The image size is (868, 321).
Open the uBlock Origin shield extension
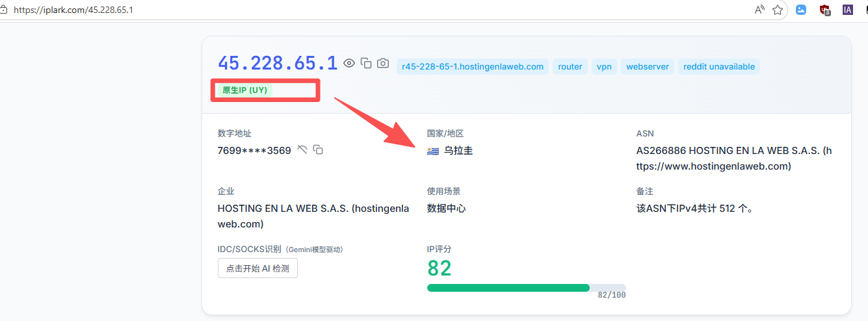coord(825,10)
